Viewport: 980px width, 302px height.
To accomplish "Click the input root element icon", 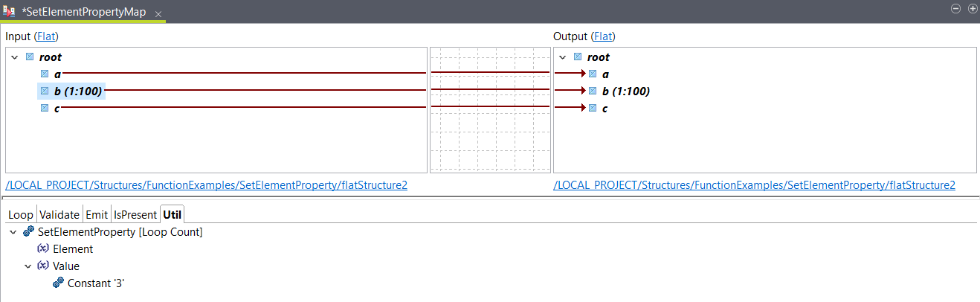I will (x=30, y=57).
